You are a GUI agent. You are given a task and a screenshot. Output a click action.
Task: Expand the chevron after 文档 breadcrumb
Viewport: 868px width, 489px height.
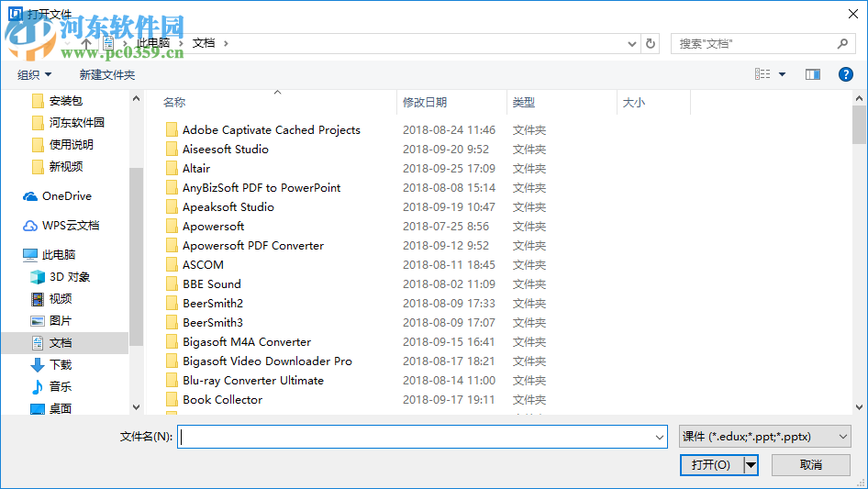point(226,43)
